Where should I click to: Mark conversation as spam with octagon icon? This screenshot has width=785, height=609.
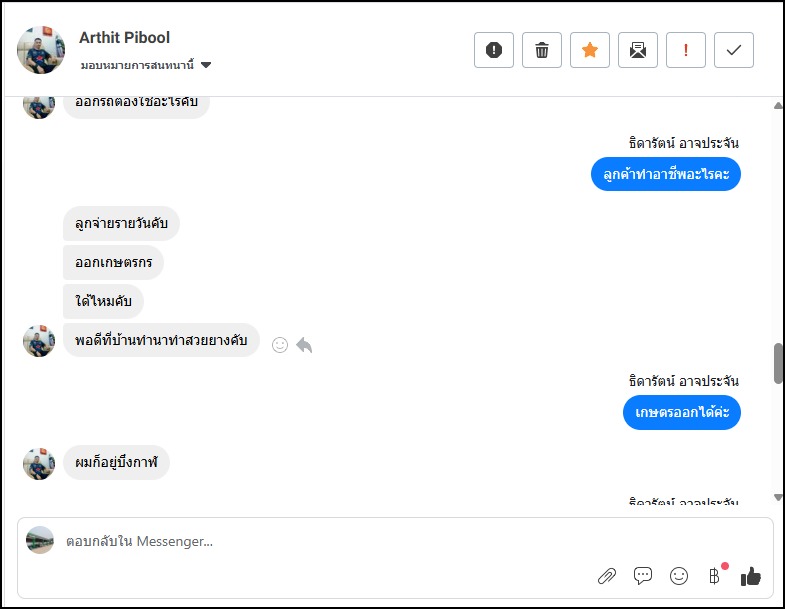pos(493,50)
